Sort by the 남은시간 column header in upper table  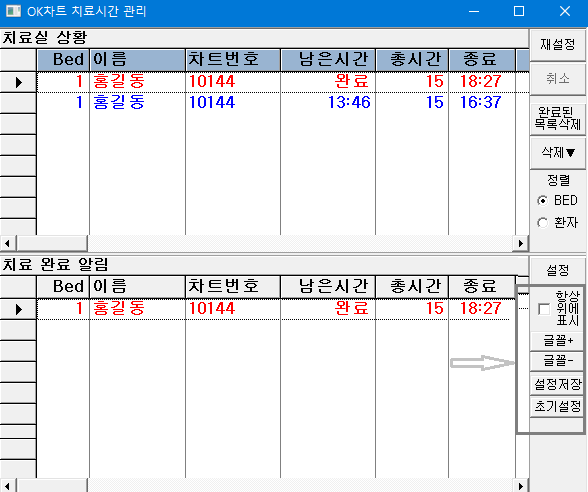coord(328,60)
